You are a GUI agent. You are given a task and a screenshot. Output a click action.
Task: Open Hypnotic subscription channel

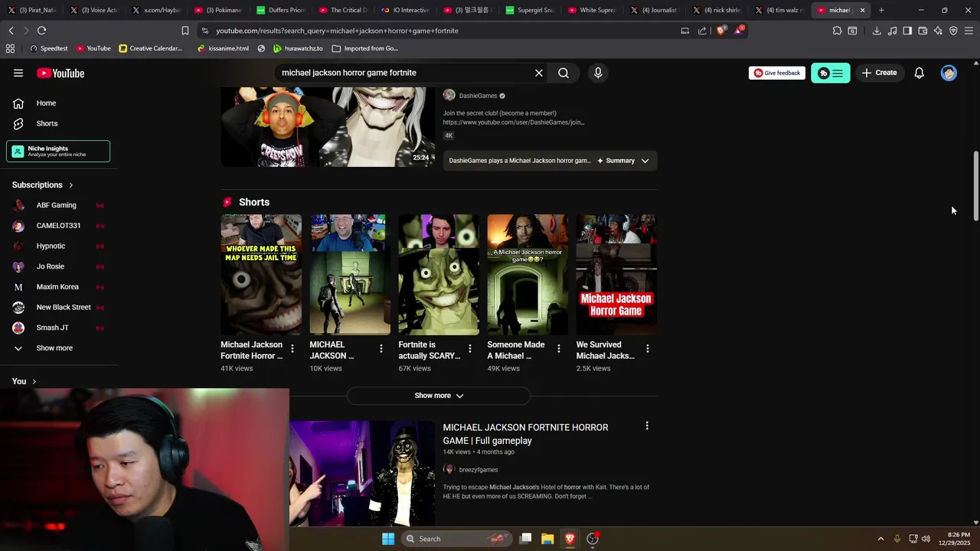[51, 246]
